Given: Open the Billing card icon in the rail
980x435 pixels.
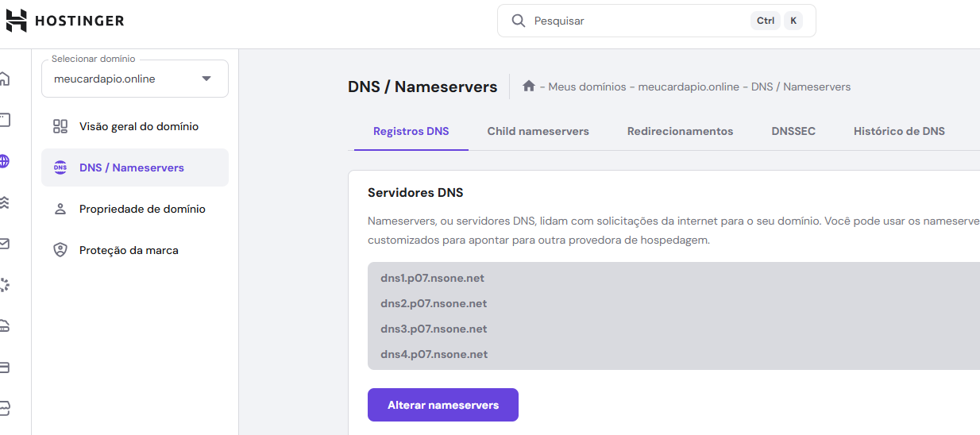Looking at the screenshot, I should click(4, 368).
